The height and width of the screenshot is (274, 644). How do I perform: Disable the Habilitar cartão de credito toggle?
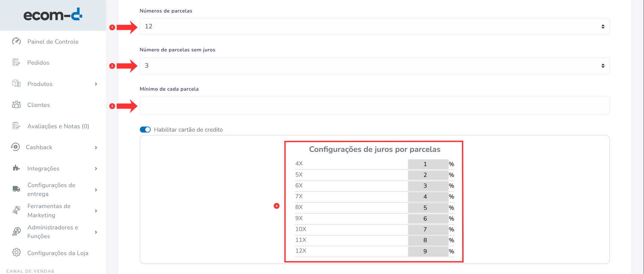point(145,130)
